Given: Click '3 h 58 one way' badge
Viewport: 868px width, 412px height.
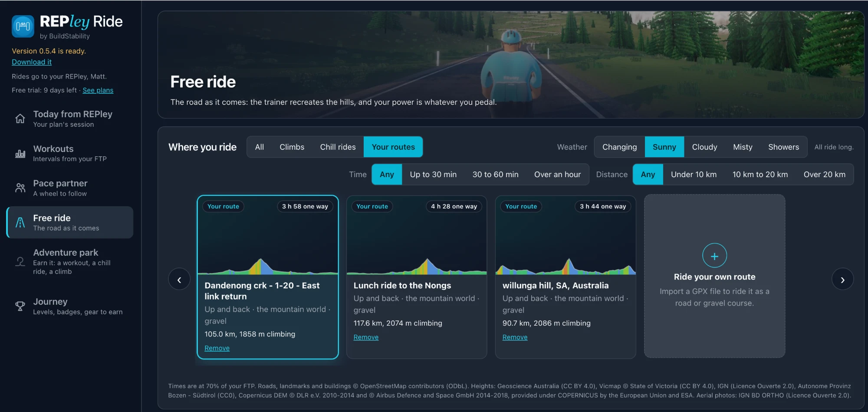Looking at the screenshot, I should pyautogui.click(x=305, y=206).
